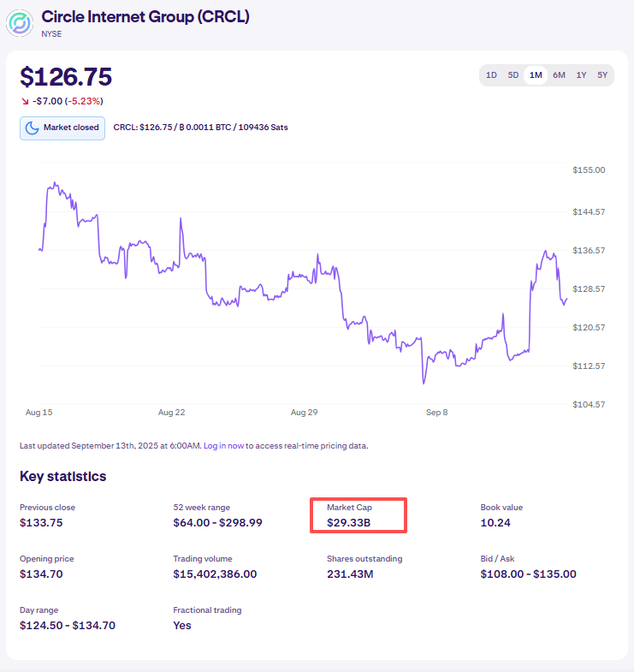Click the Opening price value $134.70
This screenshot has height=672, width=634.
tap(41, 574)
